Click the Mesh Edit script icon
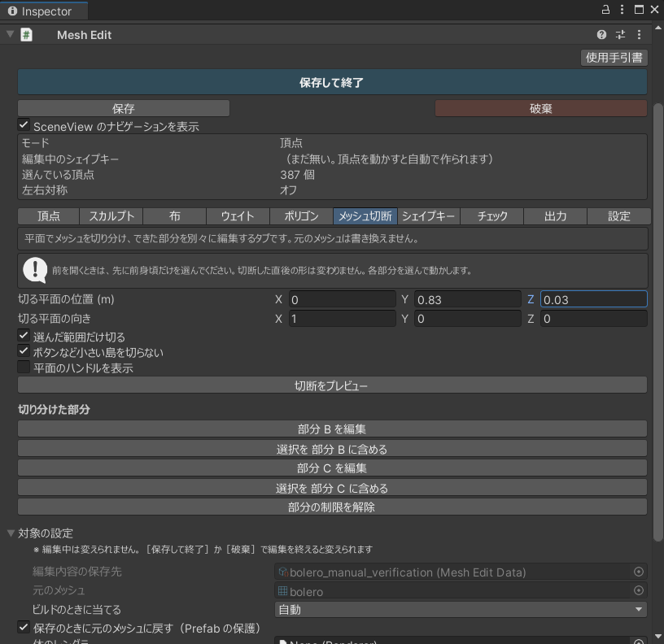Screen dimensions: 664x644 tap(26, 35)
